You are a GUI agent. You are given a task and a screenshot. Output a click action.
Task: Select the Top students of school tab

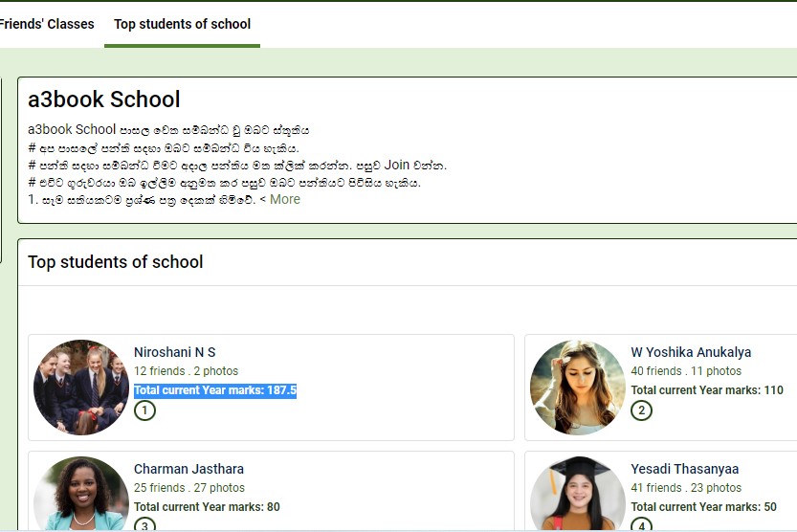pyautogui.click(x=182, y=24)
